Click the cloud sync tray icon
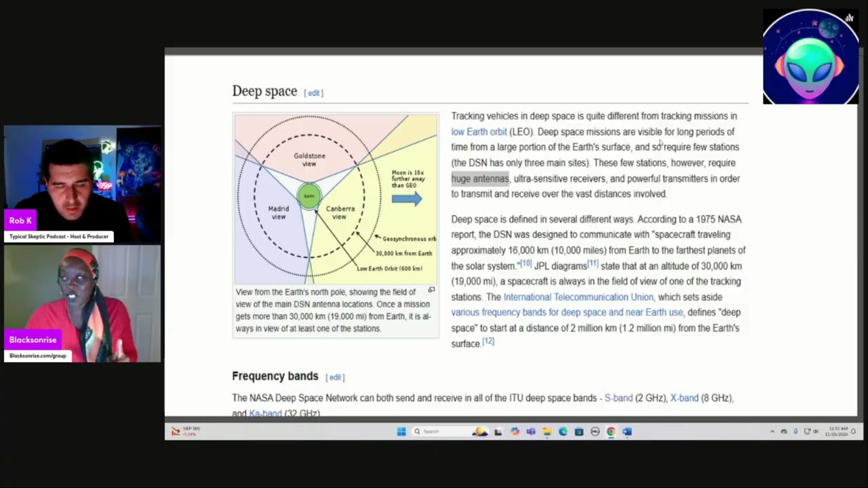 [784, 431]
